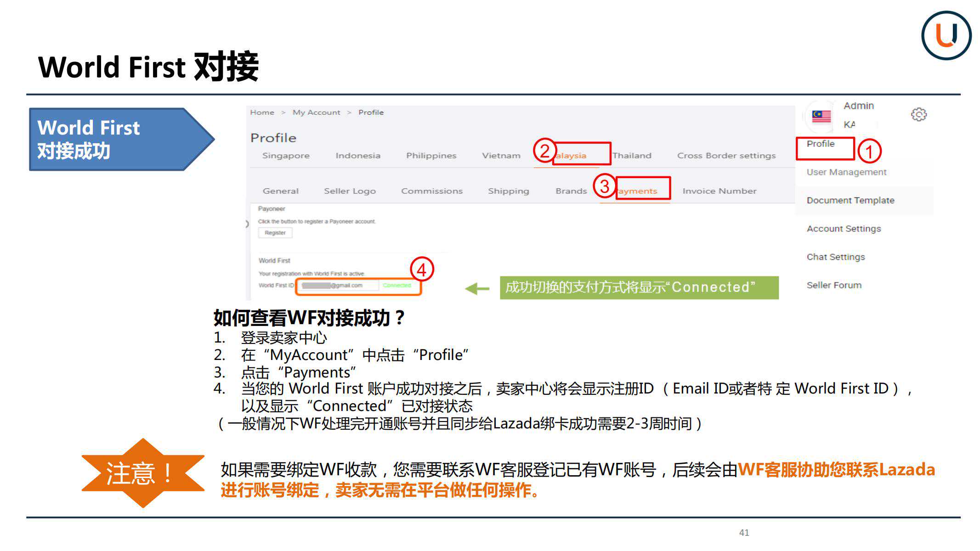The image size is (980, 551).
Task: Open the Brands sub-tab
Action: click(571, 191)
